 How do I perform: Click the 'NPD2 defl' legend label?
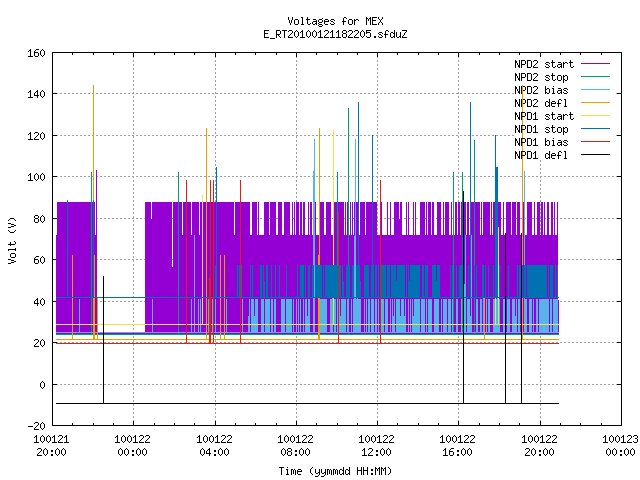(541, 103)
